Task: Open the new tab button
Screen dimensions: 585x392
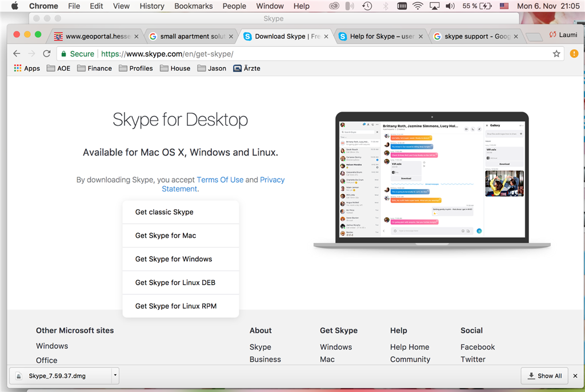Action: tap(534, 37)
